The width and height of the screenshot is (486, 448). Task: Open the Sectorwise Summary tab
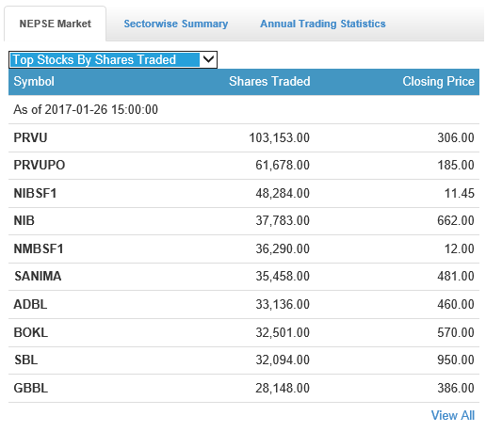point(176,24)
